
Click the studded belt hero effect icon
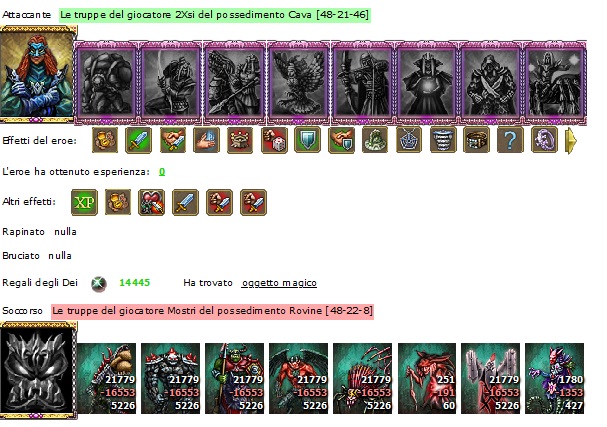point(476,140)
